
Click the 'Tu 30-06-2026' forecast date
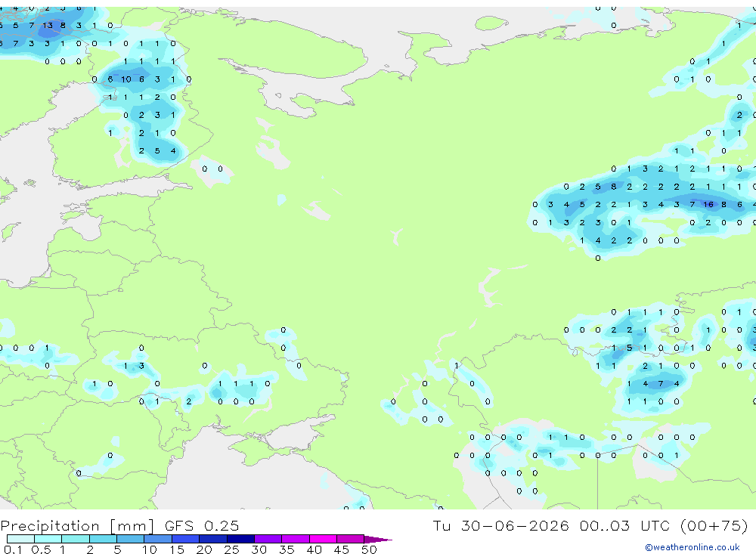coord(500,525)
